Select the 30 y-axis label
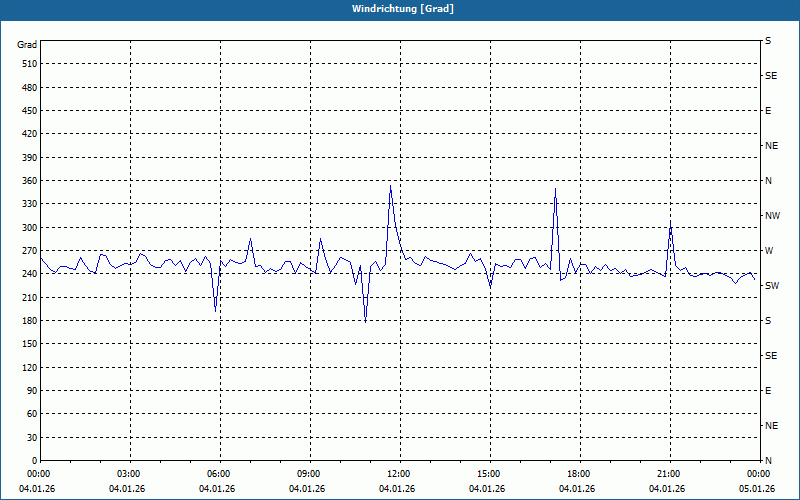This screenshot has height=500, width=800. click(x=32, y=437)
